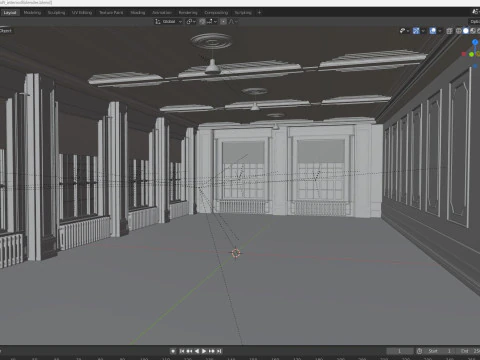This screenshot has width=480, height=360.
Task: Open the snapping options dropdown
Action: point(212,22)
